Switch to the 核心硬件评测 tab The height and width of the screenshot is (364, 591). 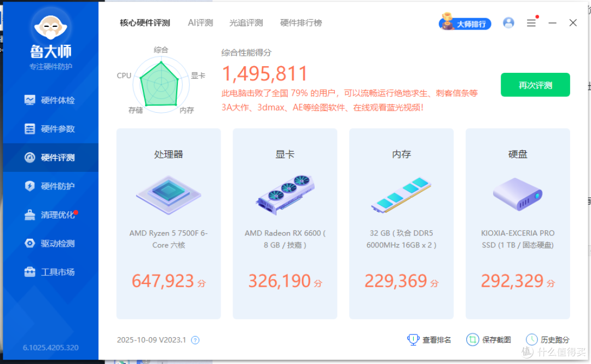click(144, 23)
